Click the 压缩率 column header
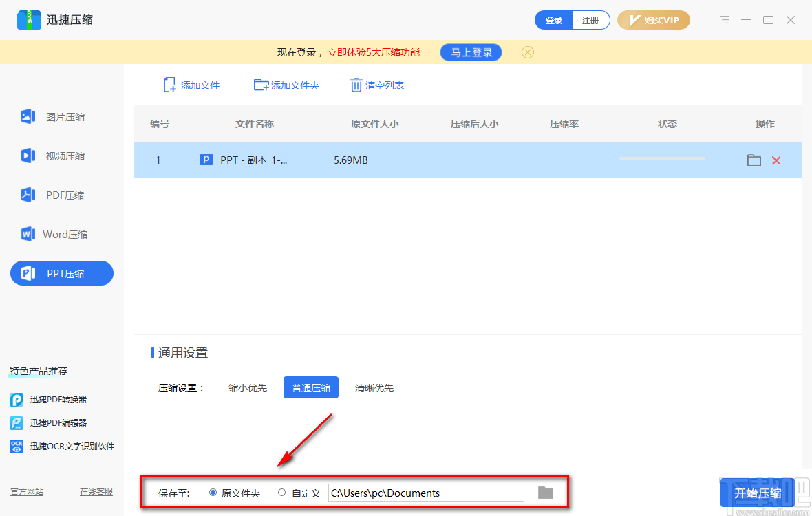The height and width of the screenshot is (516, 812). tap(564, 125)
